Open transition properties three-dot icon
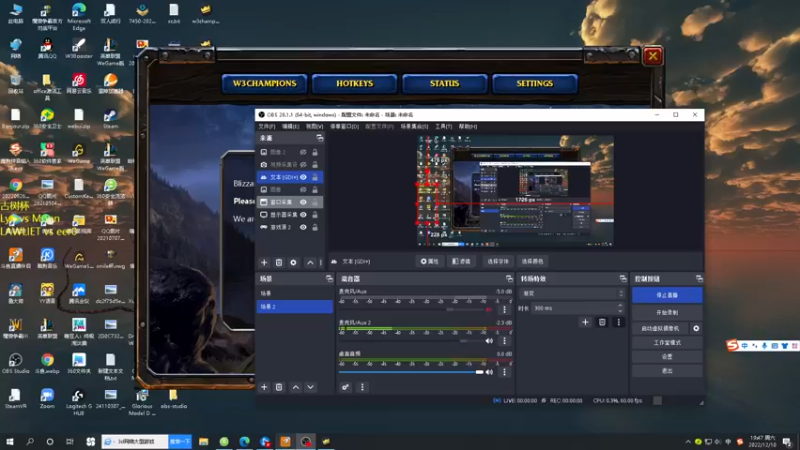 point(618,322)
